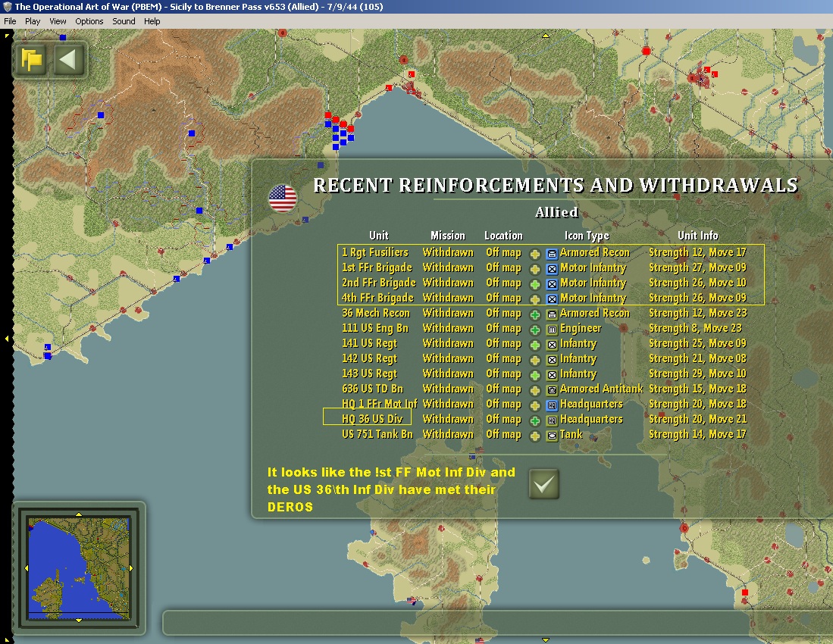The image size is (833, 644).
Task: Select the unit name US 751 Tank Bn
Action: tap(377, 434)
